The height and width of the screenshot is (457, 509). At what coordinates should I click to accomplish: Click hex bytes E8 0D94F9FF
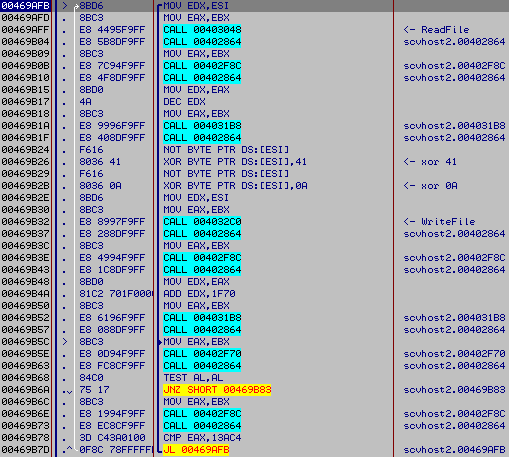[x=112, y=354]
